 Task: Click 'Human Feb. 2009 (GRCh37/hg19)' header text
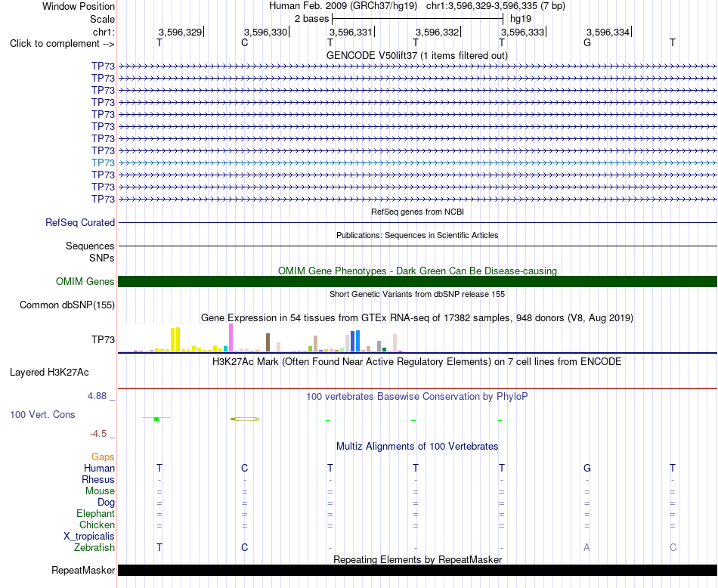pyautogui.click(x=343, y=6)
